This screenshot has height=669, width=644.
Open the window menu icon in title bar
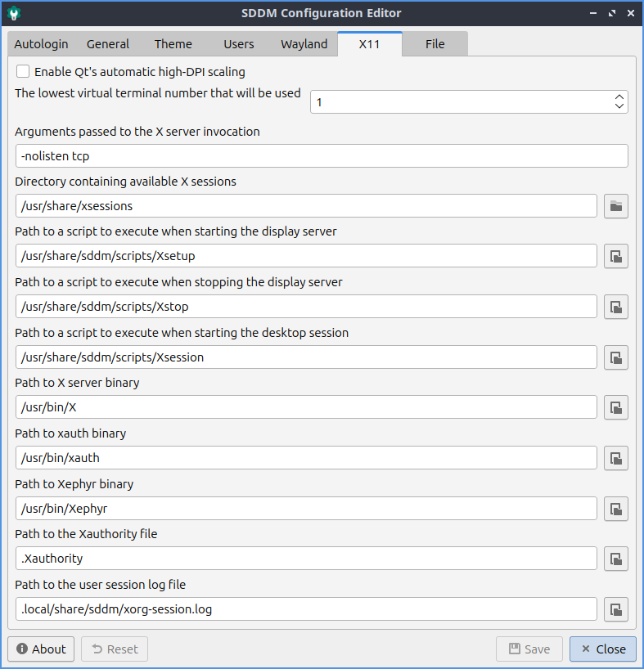point(15,13)
